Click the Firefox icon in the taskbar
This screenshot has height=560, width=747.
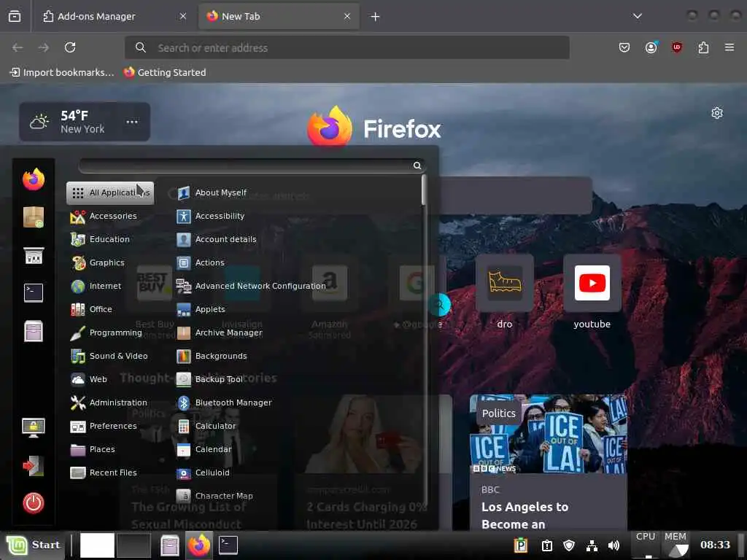[199, 545]
